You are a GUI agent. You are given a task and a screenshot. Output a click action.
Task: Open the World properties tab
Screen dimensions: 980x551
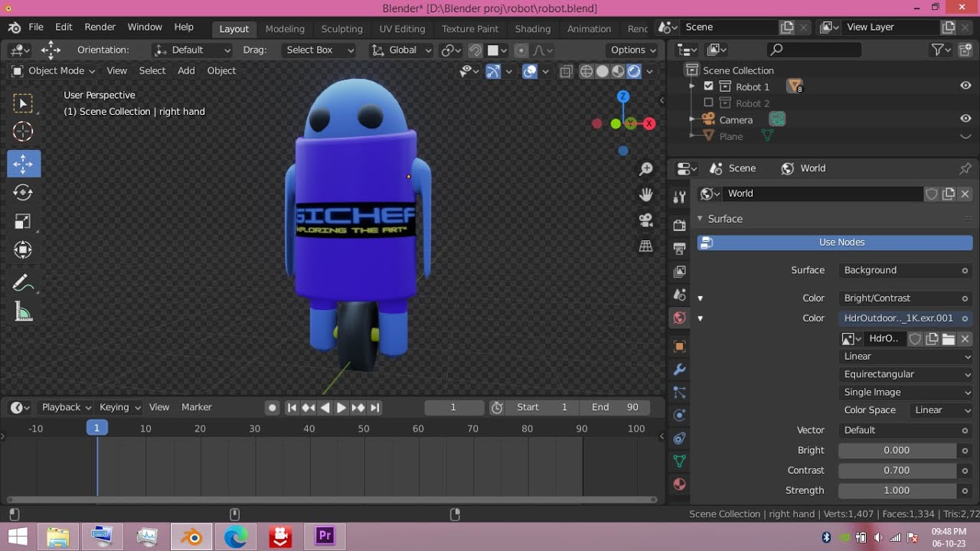click(679, 318)
